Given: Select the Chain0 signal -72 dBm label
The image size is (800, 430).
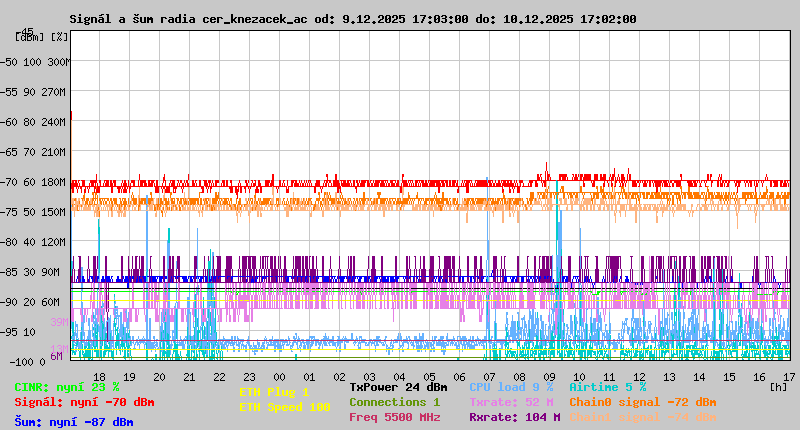Looking at the screenshot, I should point(642,402).
